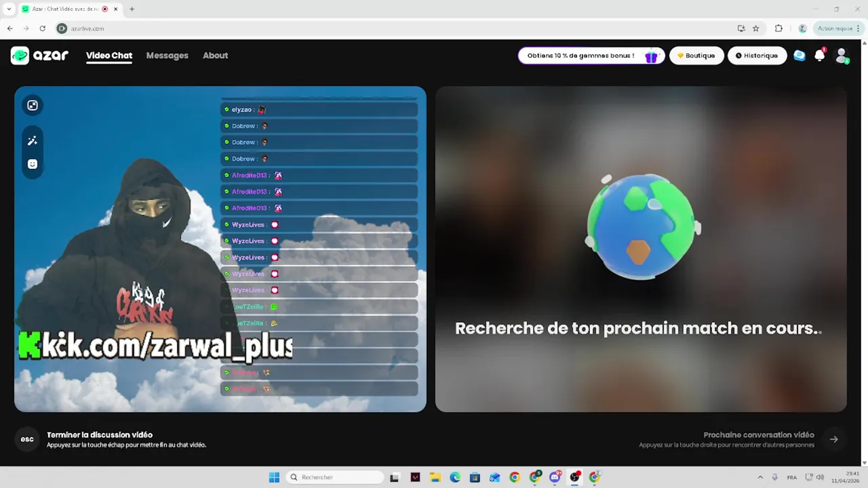Launch Microsoft Edge from the taskbar

455,477
